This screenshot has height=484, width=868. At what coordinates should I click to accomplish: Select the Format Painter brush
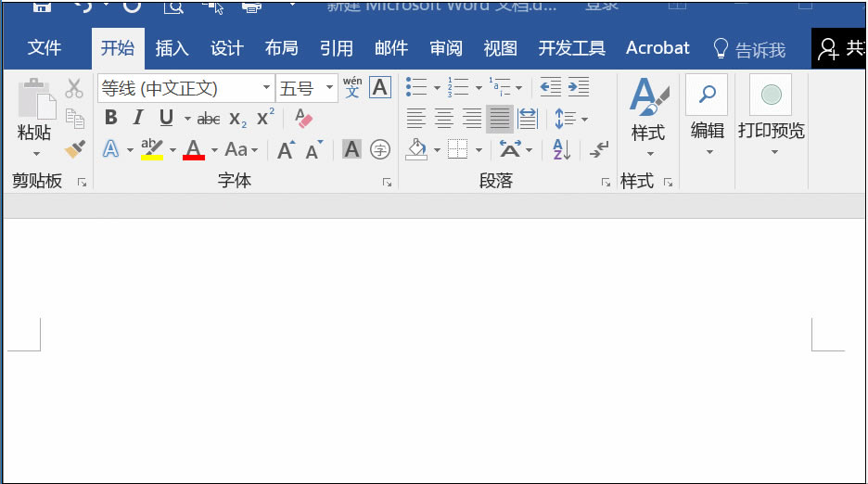[x=75, y=149]
